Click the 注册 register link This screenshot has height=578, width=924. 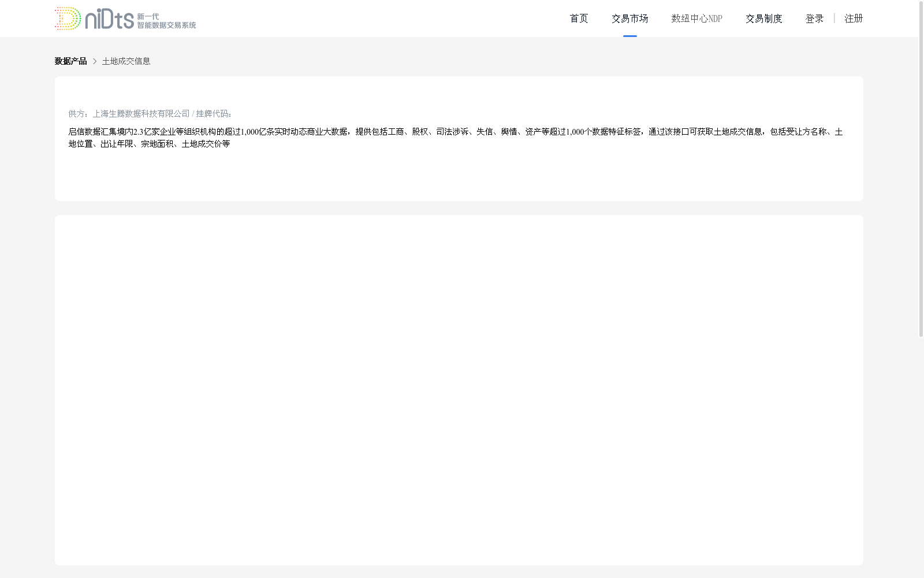(854, 18)
